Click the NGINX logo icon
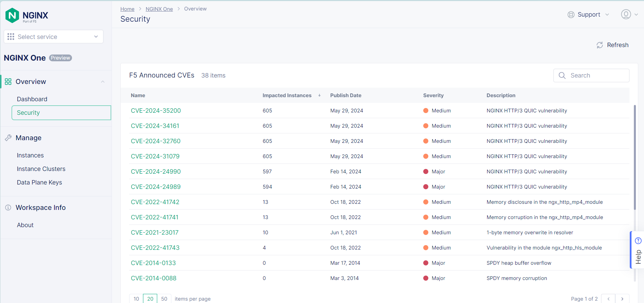Screen dimensions: 644x303 tap(13, 15)
